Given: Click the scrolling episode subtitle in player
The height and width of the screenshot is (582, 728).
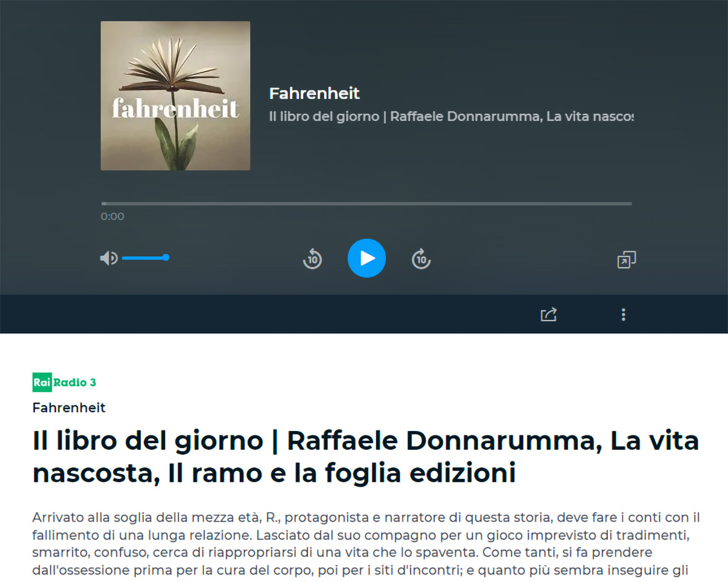Looking at the screenshot, I should click(451, 116).
